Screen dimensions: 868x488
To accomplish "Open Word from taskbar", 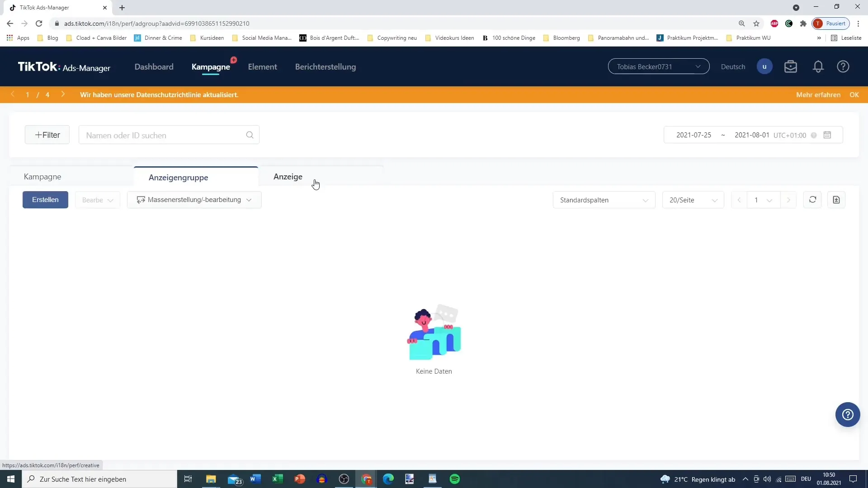I will point(255,479).
